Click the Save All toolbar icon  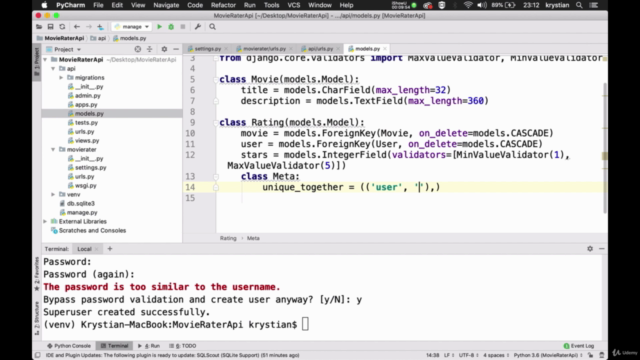(50, 27)
